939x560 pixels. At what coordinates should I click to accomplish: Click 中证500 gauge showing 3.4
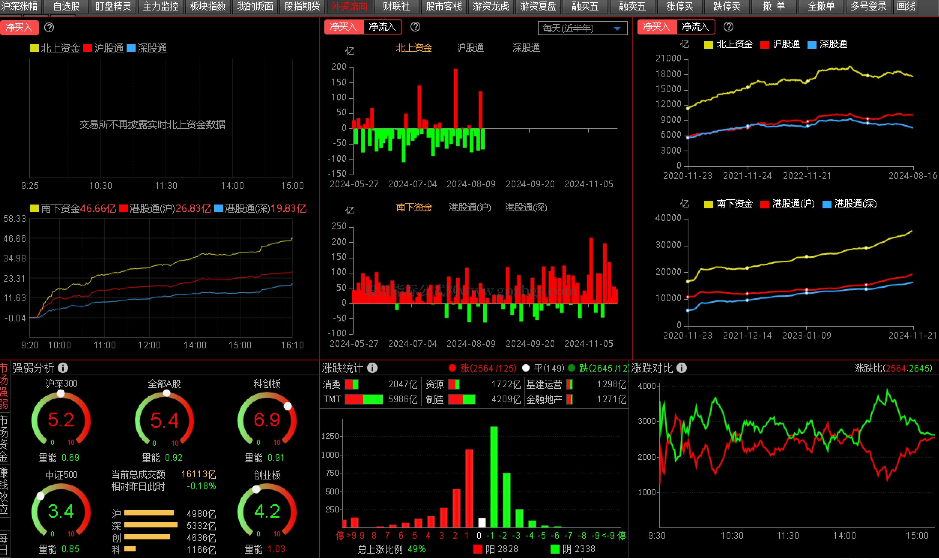pos(61,510)
